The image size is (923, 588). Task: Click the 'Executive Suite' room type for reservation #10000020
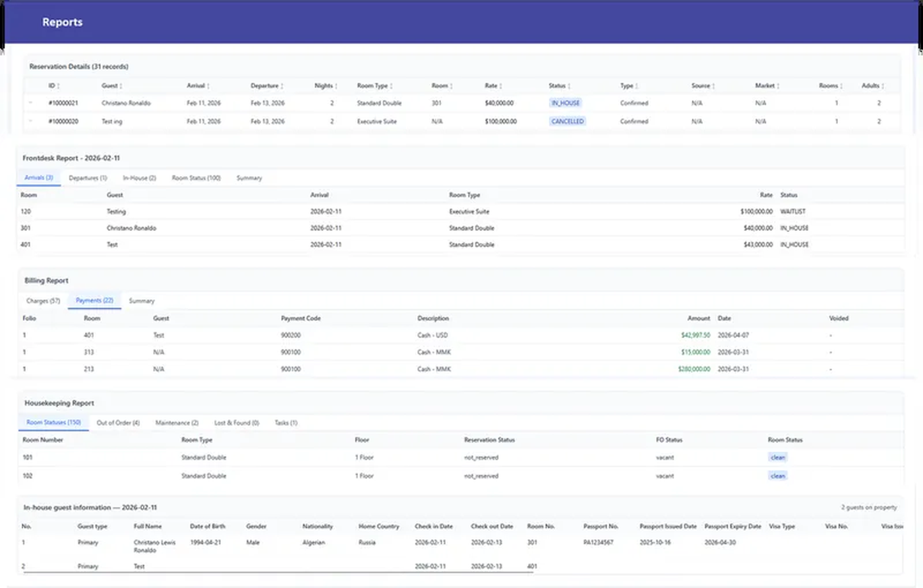[377, 121]
